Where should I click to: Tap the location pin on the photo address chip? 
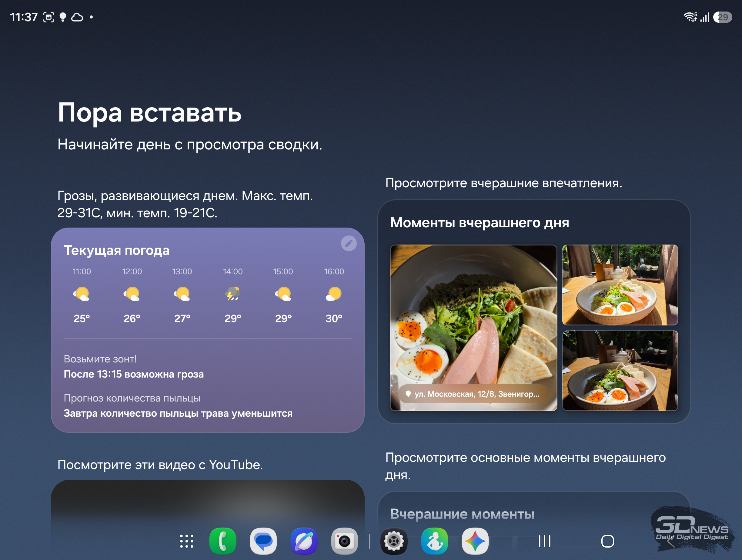(x=408, y=394)
